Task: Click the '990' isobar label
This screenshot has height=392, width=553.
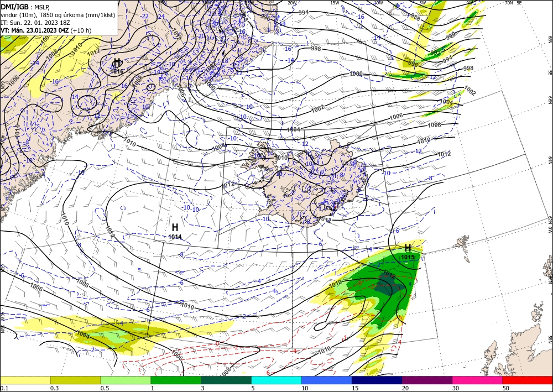Action: pos(451,35)
